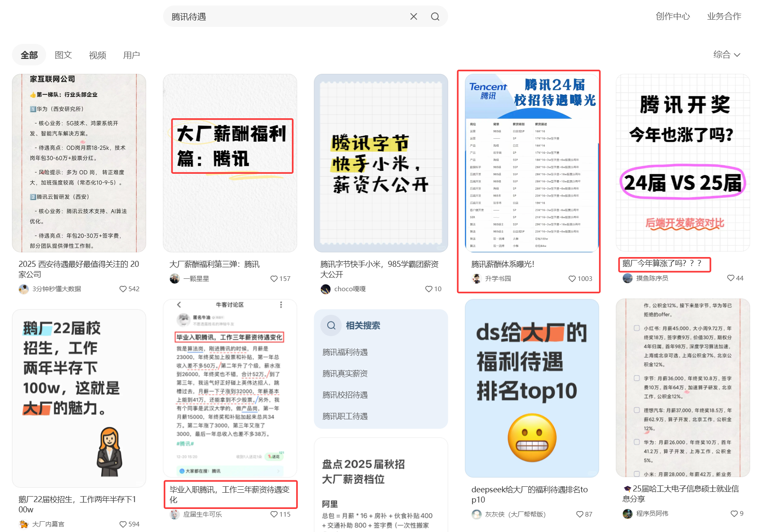
Task: Open author name 应届生牛可乐
Action: tap(203, 514)
